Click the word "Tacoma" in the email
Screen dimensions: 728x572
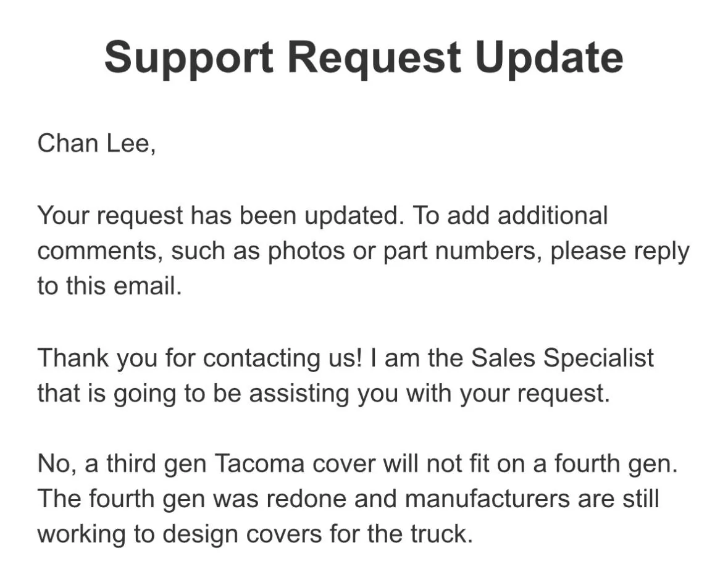tap(259, 464)
